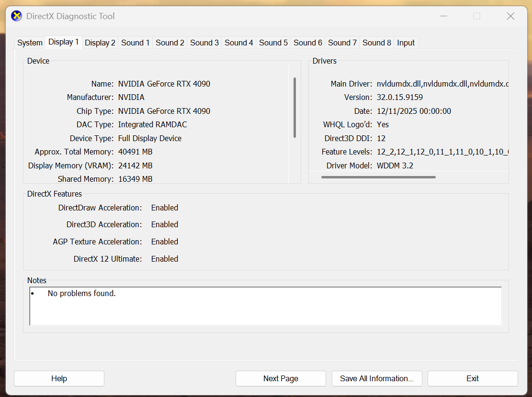Open the Sound 6 tab

click(x=307, y=43)
